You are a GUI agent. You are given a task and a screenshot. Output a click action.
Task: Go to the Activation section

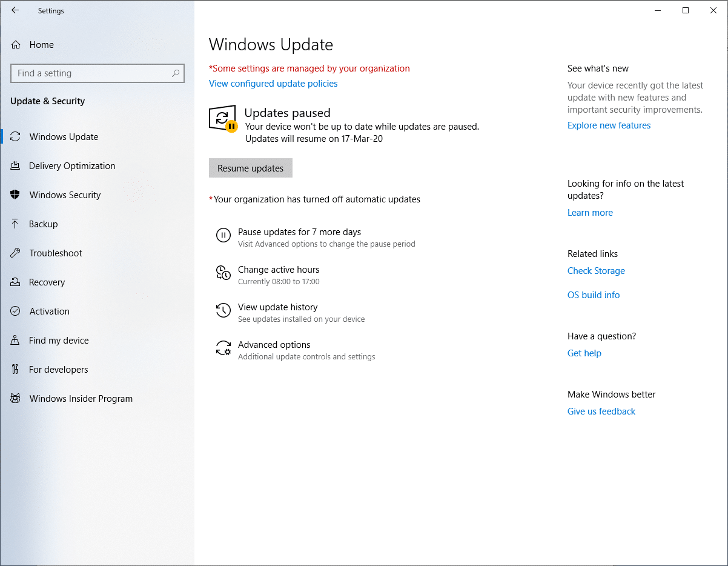click(49, 311)
